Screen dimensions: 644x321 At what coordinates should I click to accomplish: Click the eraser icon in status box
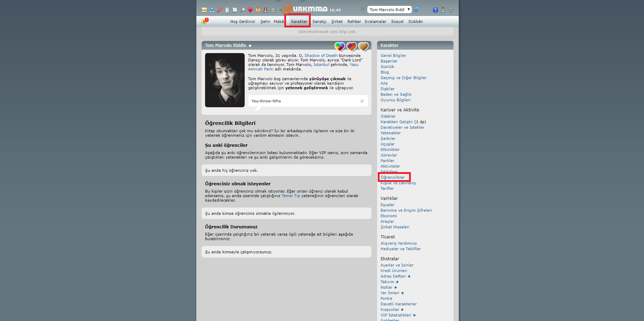tap(362, 101)
